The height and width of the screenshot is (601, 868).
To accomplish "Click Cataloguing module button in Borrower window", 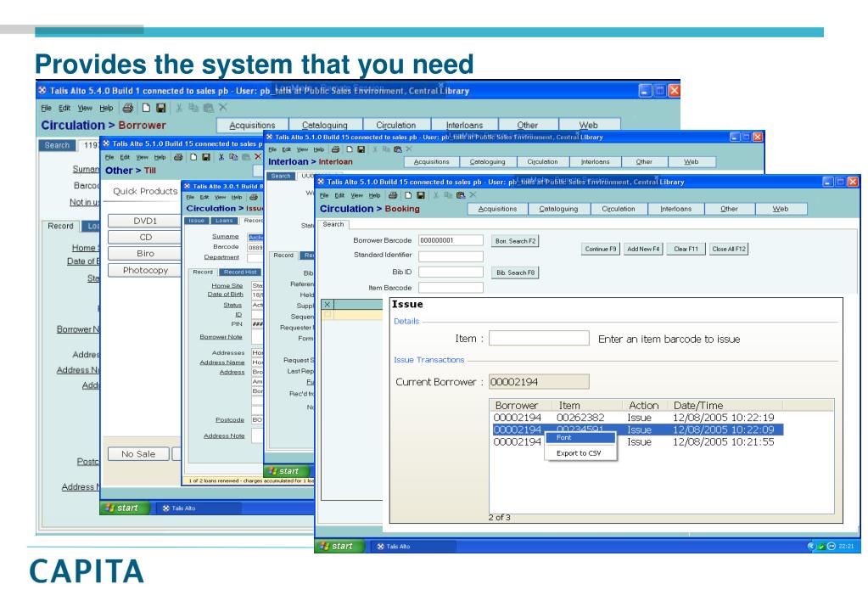I will (325, 125).
